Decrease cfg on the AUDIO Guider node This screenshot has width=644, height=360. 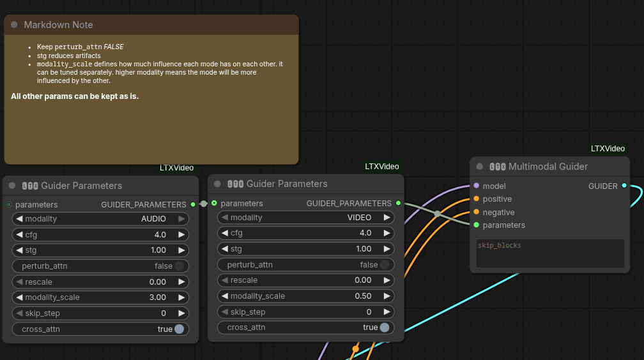tap(19, 235)
